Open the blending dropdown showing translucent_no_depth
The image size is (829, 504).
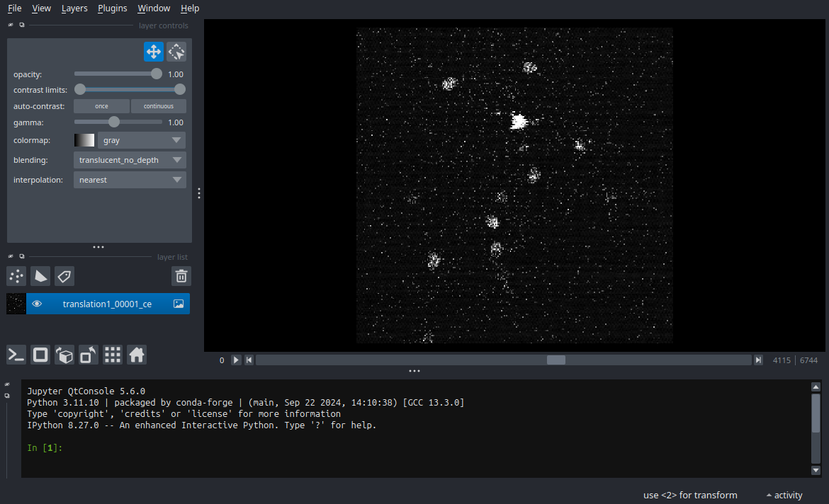point(130,159)
